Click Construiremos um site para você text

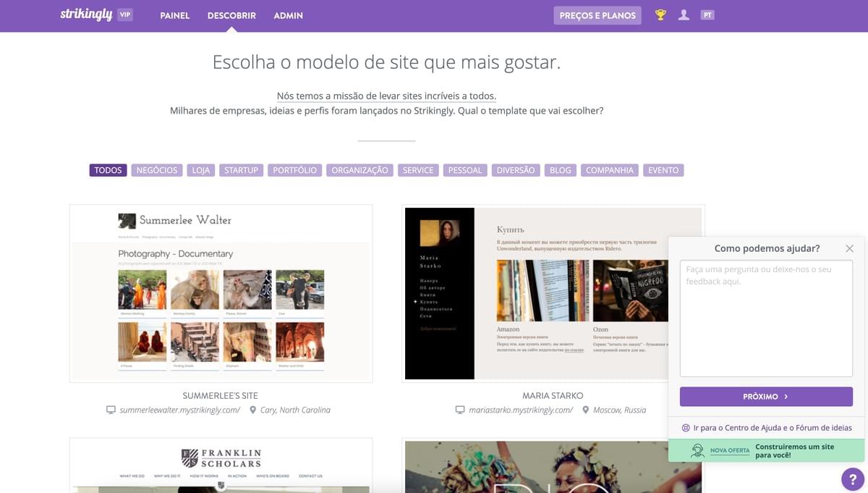tap(794, 451)
